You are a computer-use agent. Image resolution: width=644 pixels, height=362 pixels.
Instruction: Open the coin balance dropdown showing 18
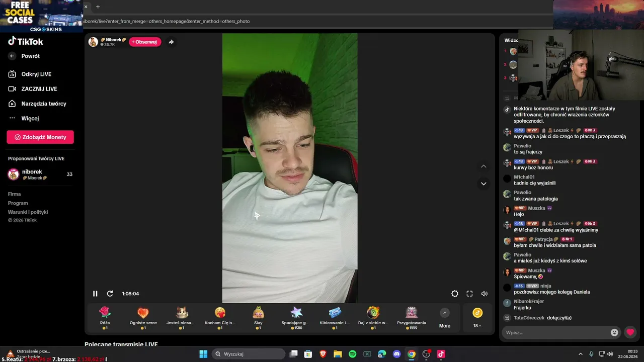pyautogui.click(x=477, y=318)
